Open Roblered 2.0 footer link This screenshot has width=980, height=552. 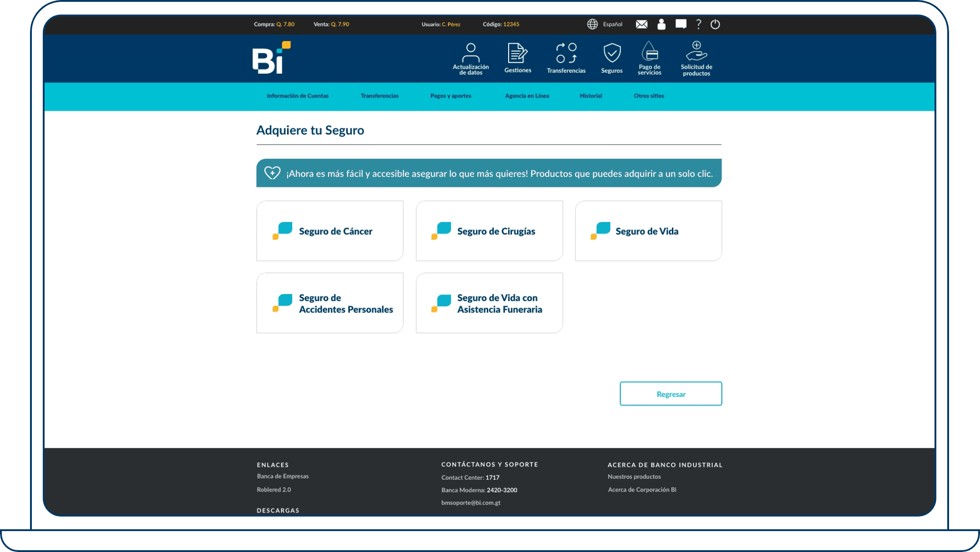(273, 490)
